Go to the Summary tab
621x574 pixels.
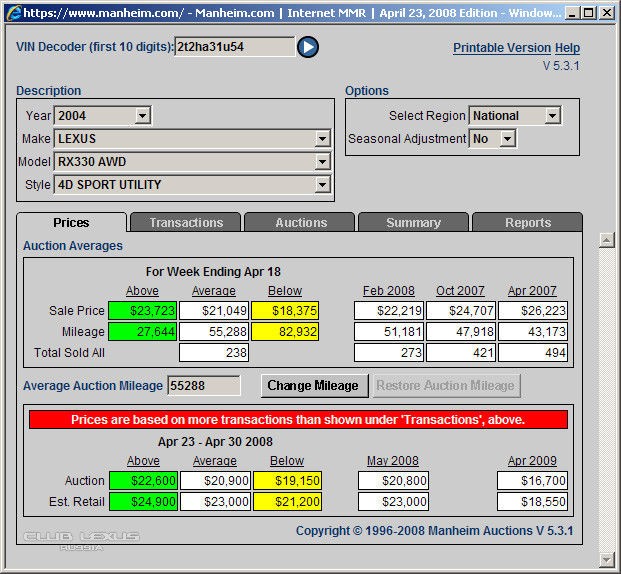coord(413,222)
